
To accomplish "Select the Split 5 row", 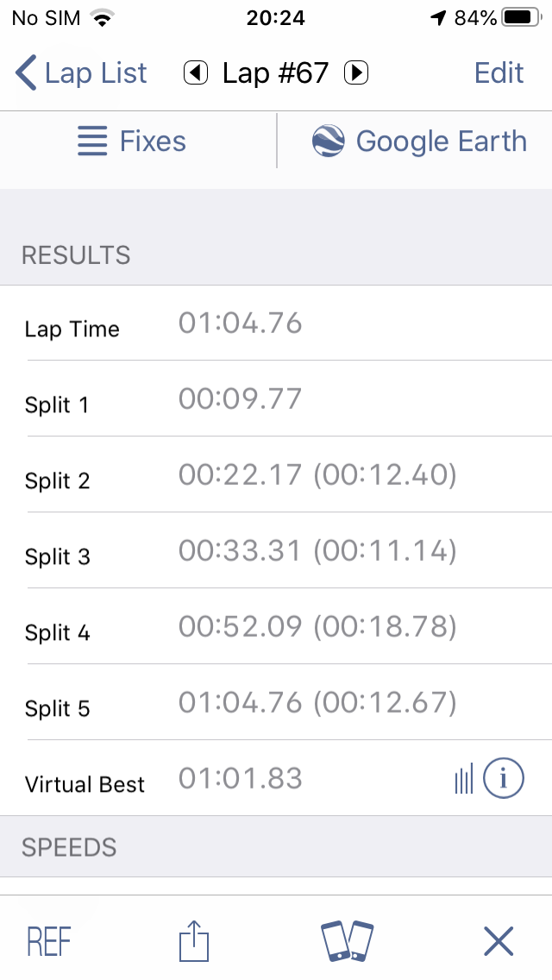I will click(276, 702).
